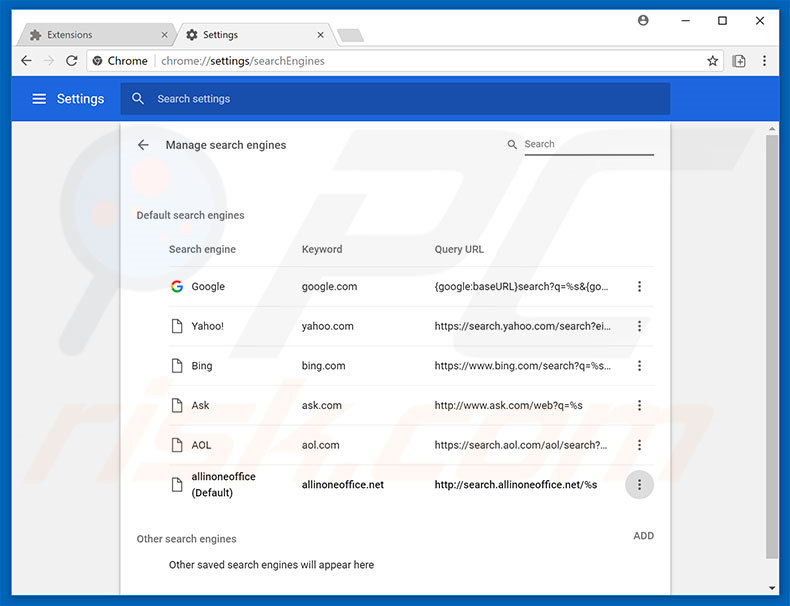Click the page vertical scrollbar thumb

pos(772,347)
